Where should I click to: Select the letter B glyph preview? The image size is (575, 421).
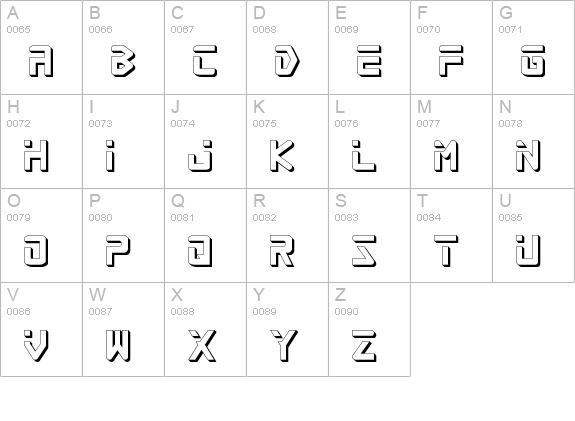point(123,61)
